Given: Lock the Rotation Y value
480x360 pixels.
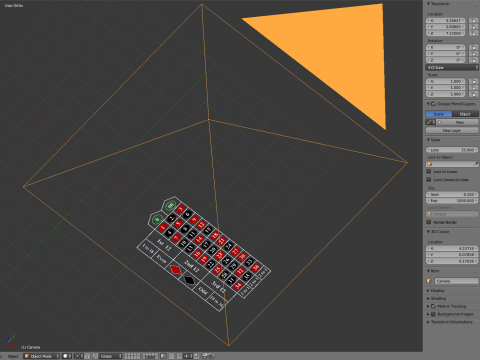Looking at the screenshot, I should tap(473, 54).
